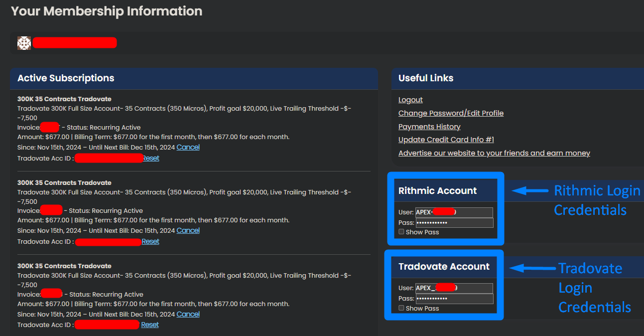Follow the Advertise our website link
644x336 pixels.
click(494, 153)
